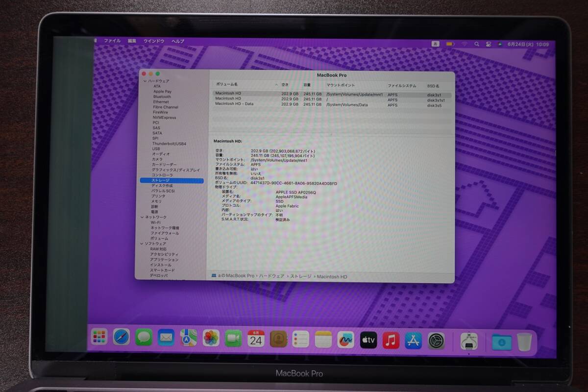Select the Macintosh HD row mounted at /System/Volumes/Update/mnt1

[332, 94]
